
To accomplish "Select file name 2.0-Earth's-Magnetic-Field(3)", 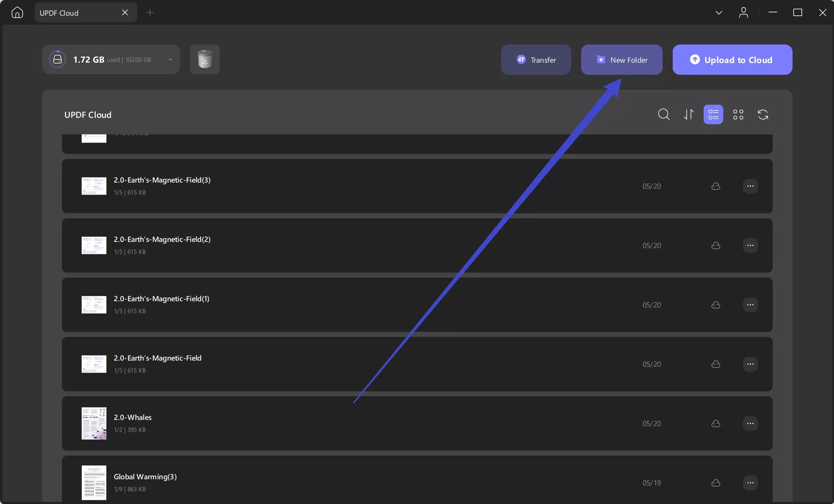I will pos(162,180).
